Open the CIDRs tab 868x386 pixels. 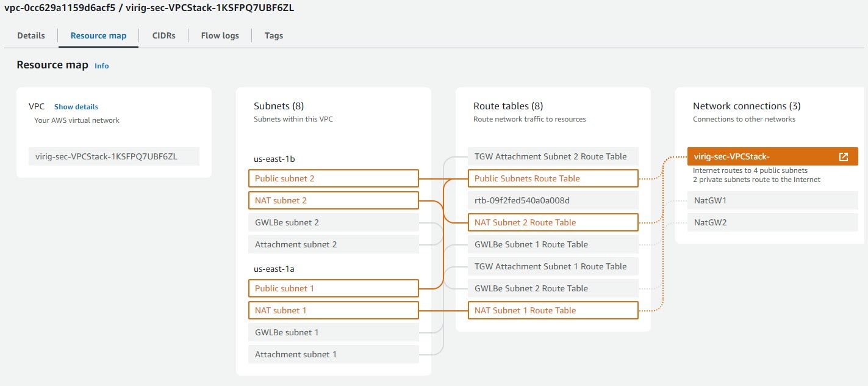pos(163,35)
